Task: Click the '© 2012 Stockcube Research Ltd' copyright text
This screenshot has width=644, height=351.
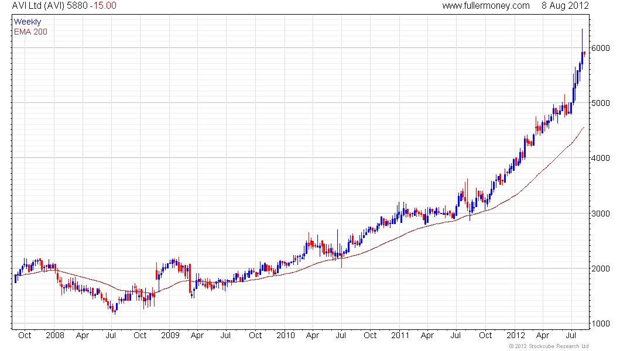Action: [549, 346]
